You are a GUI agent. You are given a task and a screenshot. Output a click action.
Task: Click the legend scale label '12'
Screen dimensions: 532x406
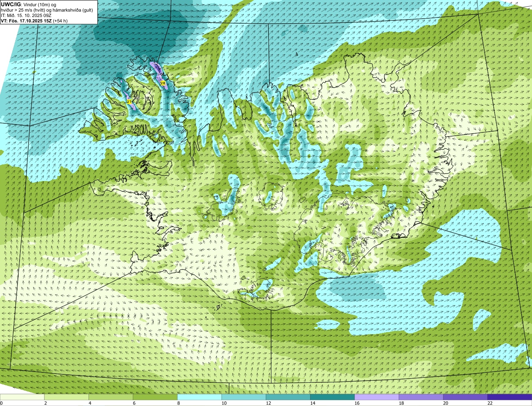pos(268,403)
